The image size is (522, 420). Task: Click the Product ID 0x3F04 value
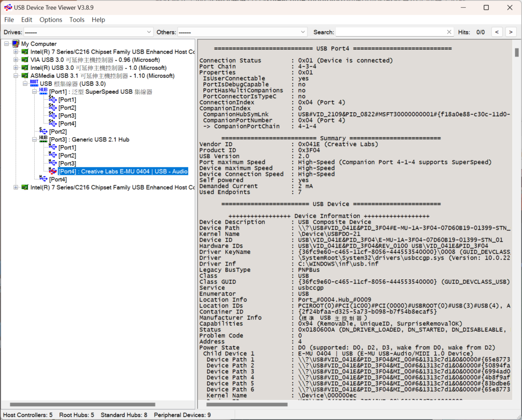309,150
